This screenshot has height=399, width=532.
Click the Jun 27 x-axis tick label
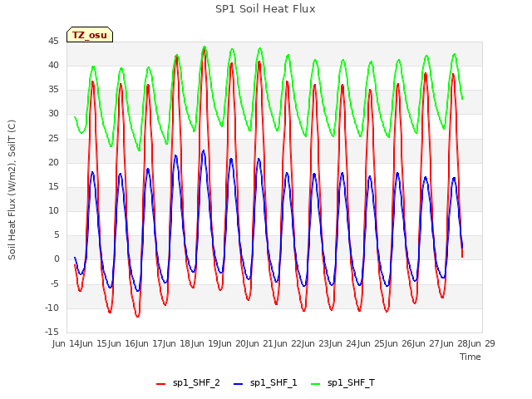[x=426, y=343]
